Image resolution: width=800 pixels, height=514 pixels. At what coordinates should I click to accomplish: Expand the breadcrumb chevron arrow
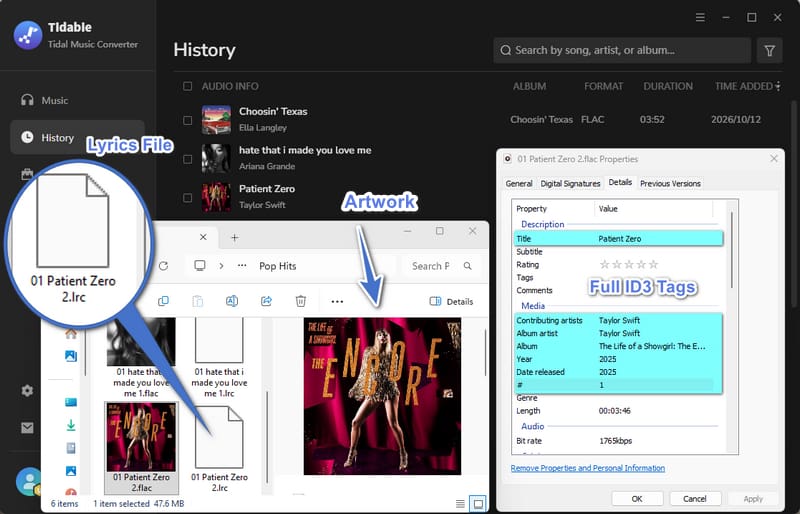(x=221, y=266)
